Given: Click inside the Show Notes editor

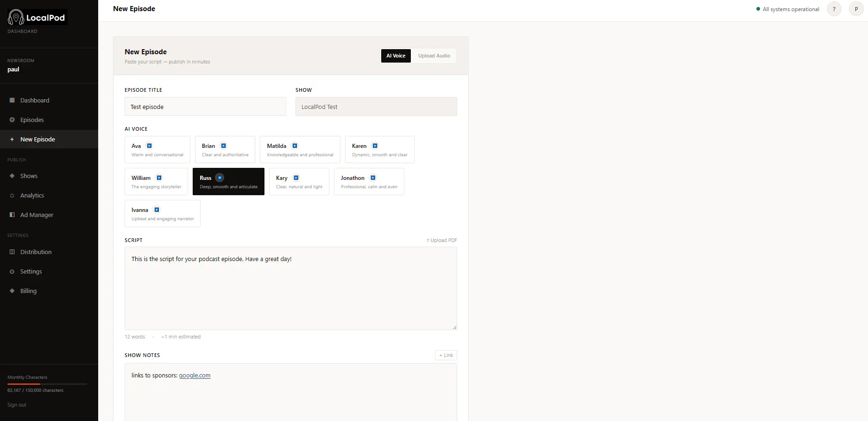Looking at the screenshot, I should (291, 392).
